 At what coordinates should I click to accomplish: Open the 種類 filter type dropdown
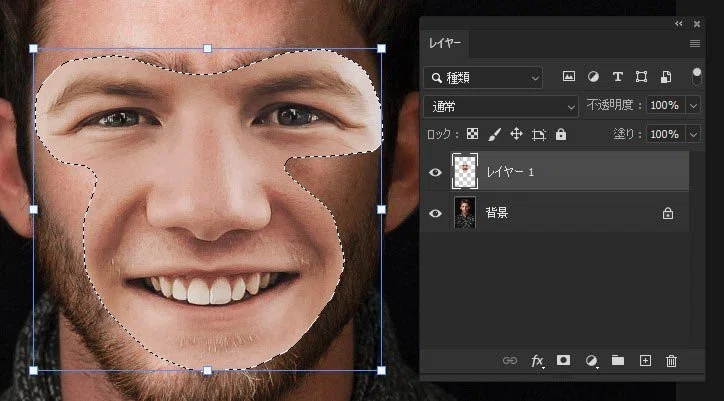tap(483, 78)
